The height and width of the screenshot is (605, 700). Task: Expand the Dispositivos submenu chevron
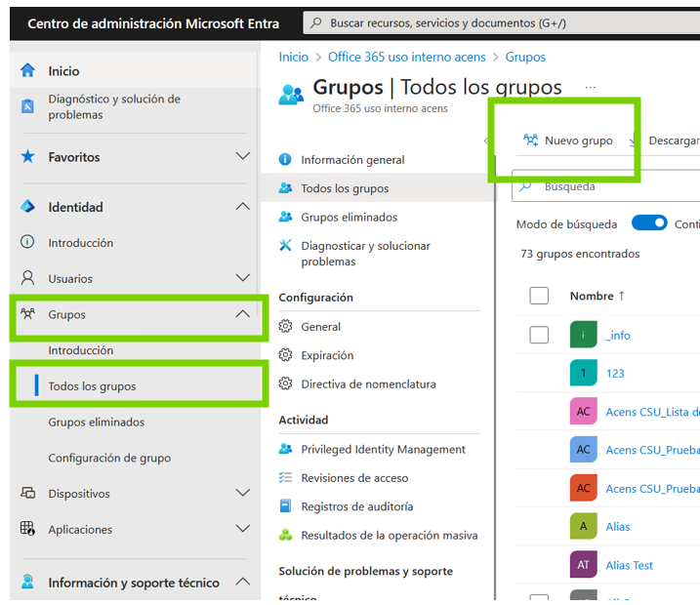click(243, 493)
